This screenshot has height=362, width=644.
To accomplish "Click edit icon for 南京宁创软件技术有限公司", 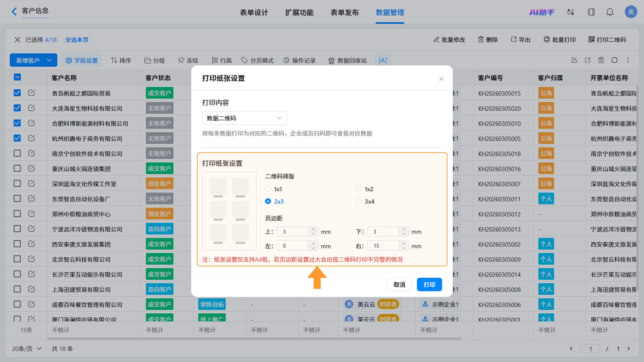I will [x=31, y=153].
